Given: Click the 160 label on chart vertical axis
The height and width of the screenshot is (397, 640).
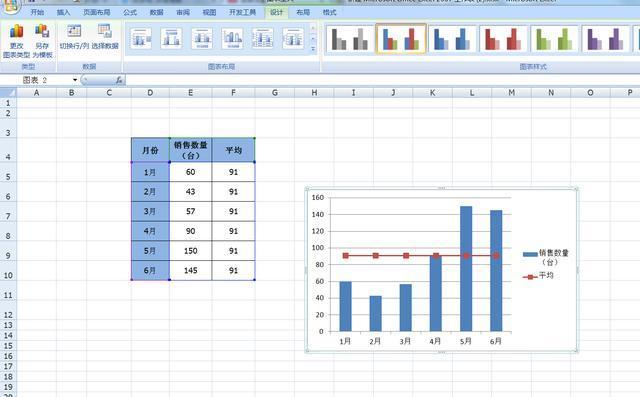Looking at the screenshot, I should [318, 197].
